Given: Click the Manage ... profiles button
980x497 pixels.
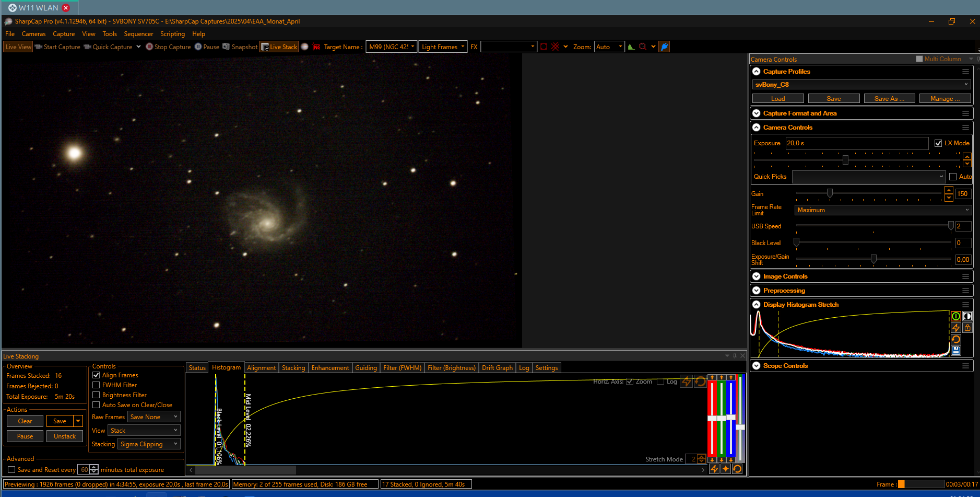Looking at the screenshot, I should coord(945,99).
